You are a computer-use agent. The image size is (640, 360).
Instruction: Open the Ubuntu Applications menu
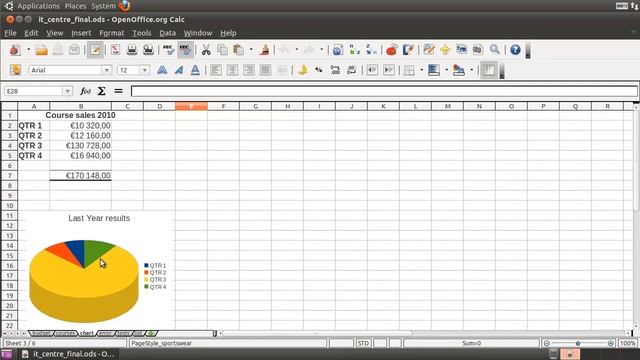[38, 6]
